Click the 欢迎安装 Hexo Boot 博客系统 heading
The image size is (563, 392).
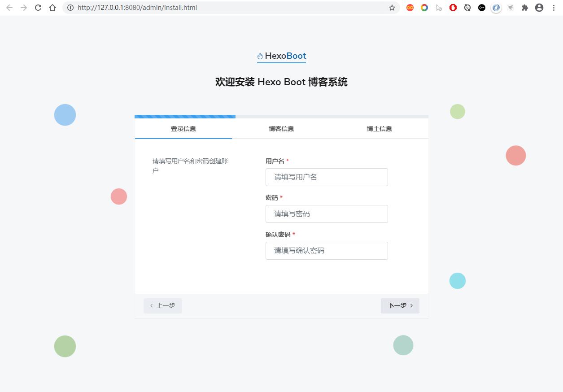pos(281,82)
